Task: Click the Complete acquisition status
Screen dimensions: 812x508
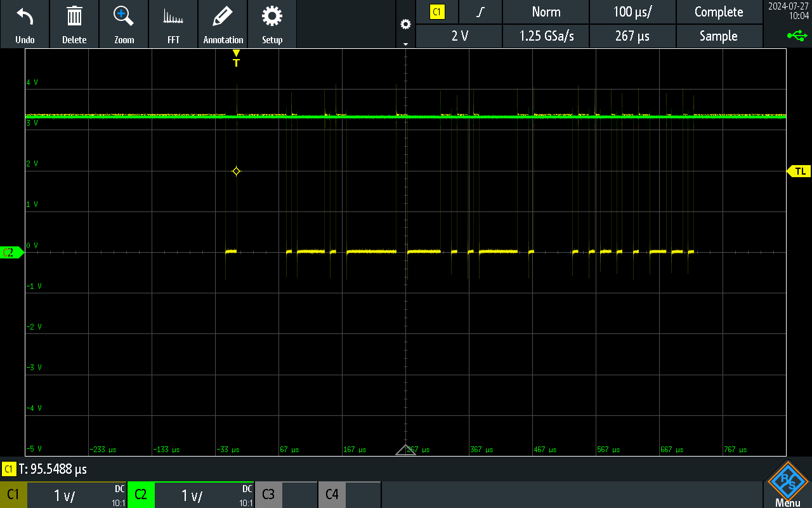Action: pyautogui.click(x=719, y=11)
